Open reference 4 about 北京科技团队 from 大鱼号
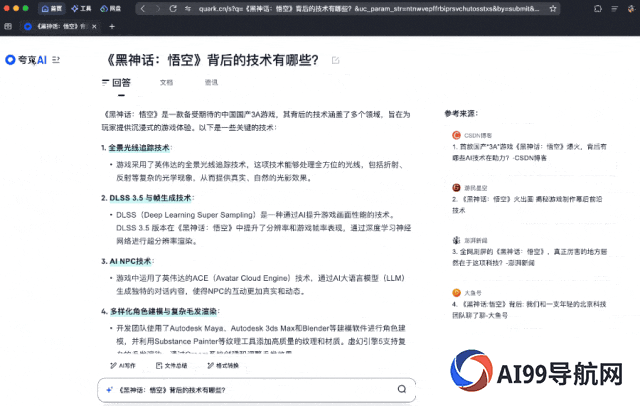The height and width of the screenshot is (406, 640). coord(529,310)
